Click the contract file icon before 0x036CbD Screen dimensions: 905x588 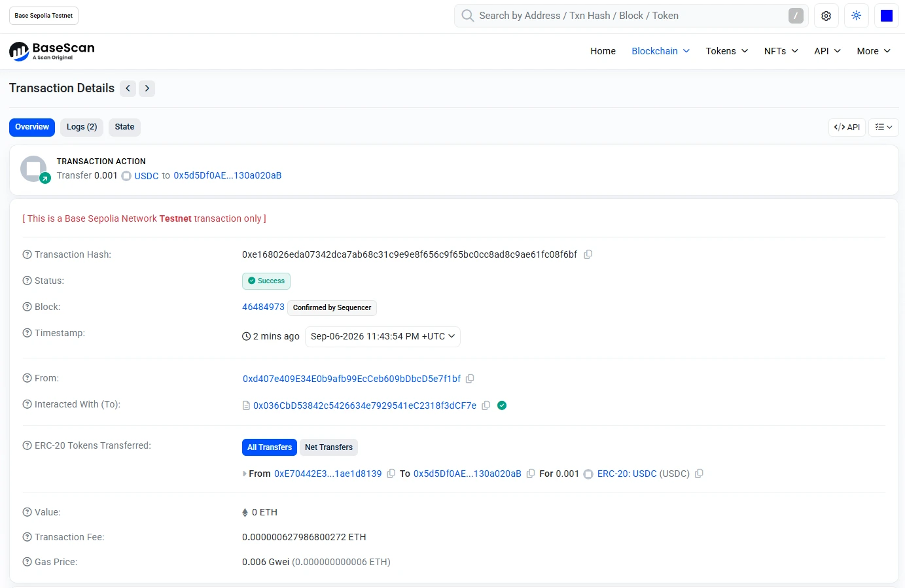click(246, 406)
